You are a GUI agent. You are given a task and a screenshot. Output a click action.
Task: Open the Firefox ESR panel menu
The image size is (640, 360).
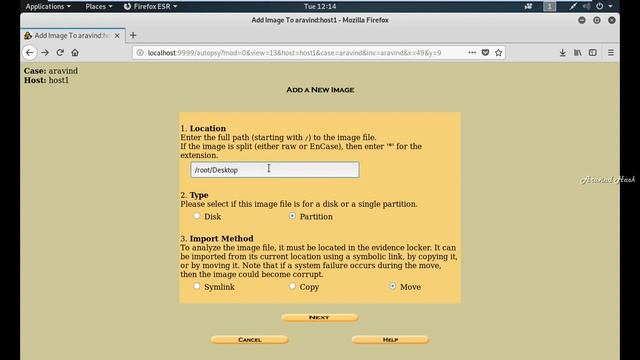click(151, 7)
